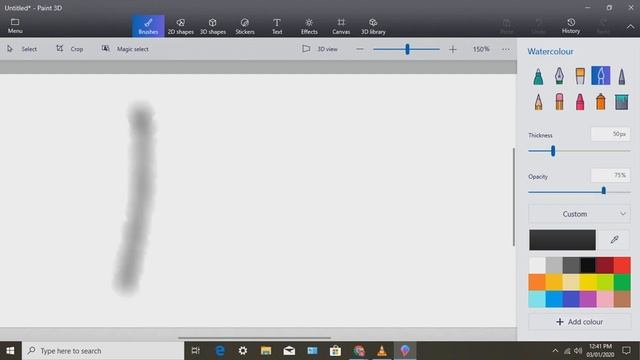This screenshot has height=360, width=640.
Task: Open the Stickers tab
Action: click(244, 26)
